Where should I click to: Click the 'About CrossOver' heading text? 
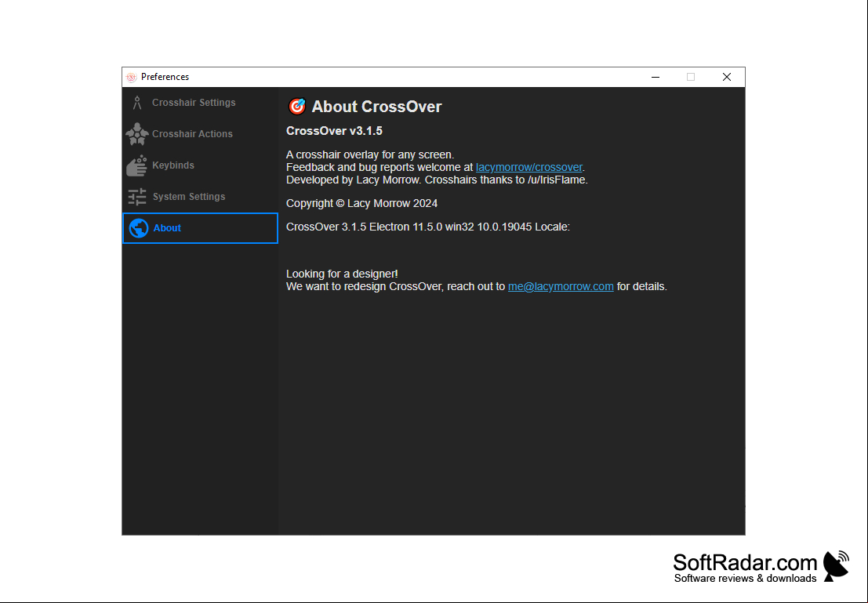pos(377,107)
